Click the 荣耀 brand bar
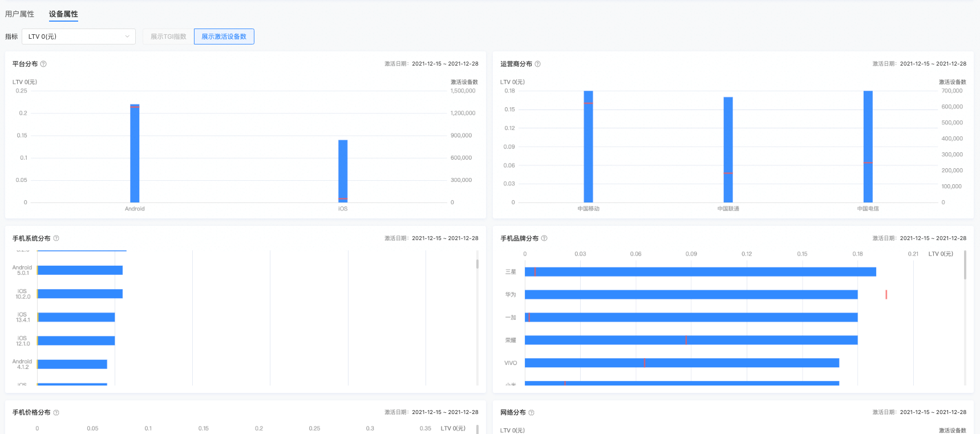Screen dimensions: 980x434 pos(691,340)
